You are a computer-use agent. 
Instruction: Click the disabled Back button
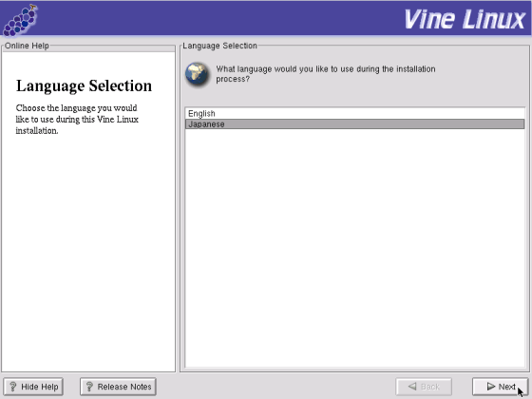point(424,387)
